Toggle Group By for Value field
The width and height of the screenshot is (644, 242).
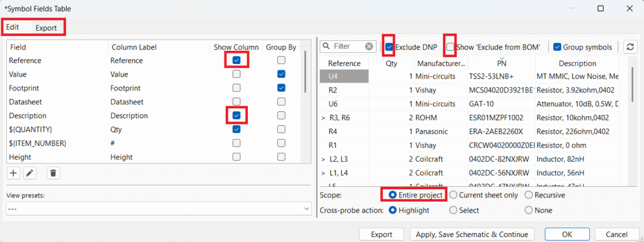[281, 74]
